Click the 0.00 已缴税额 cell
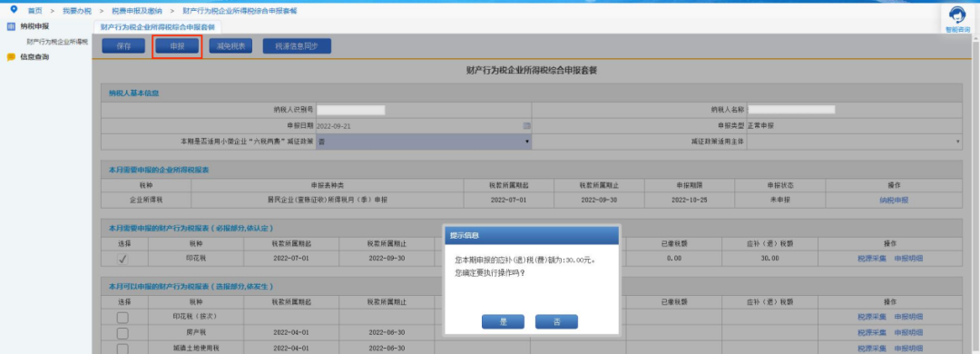 click(x=673, y=259)
